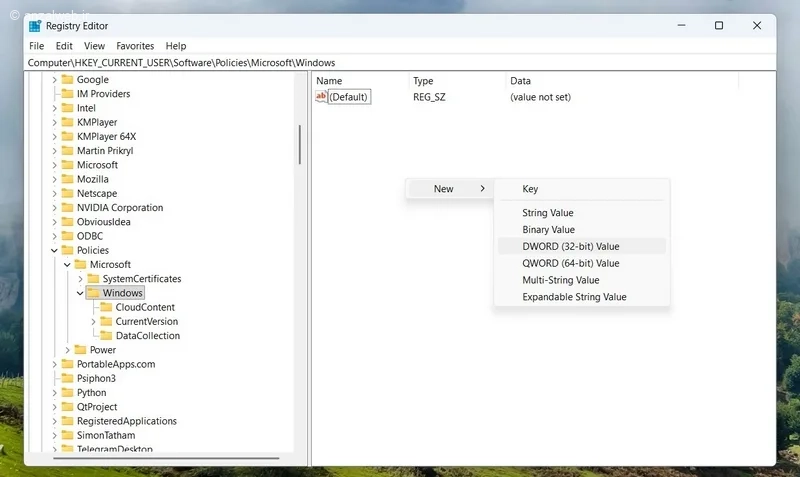Select the KMPlayer 64X tree item

tap(107, 137)
